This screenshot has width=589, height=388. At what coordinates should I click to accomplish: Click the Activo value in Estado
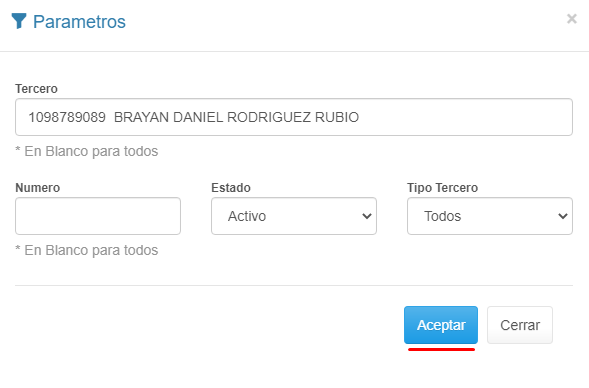pos(247,216)
